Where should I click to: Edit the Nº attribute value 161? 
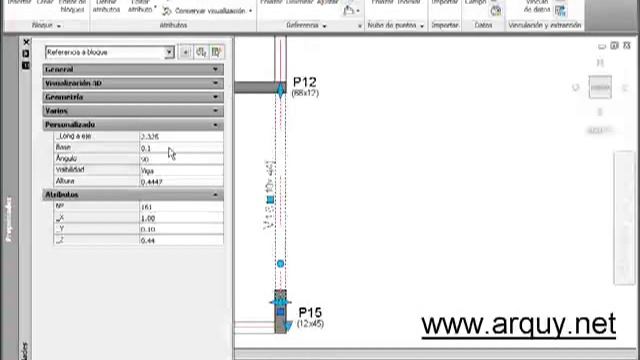181,207
